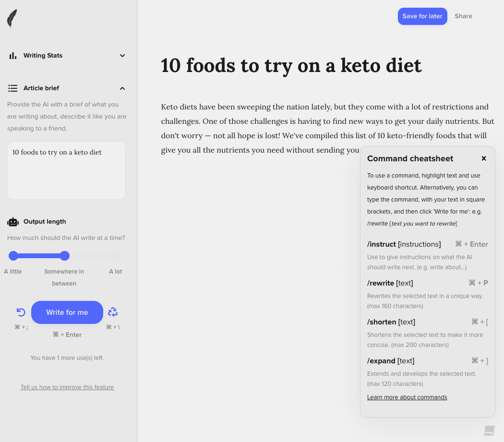
Task: Open Learn more about commands link
Action: (x=407, y=397)
